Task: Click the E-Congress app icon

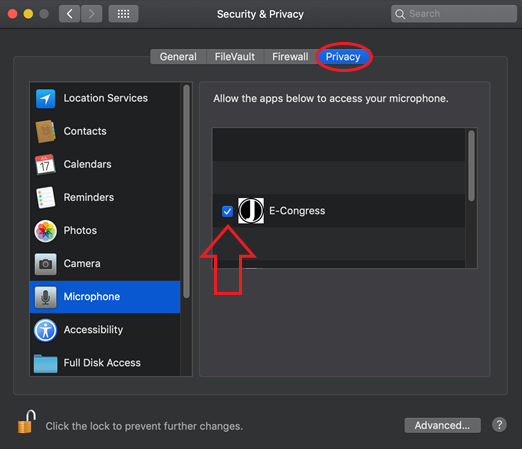Action: point(251,211)
